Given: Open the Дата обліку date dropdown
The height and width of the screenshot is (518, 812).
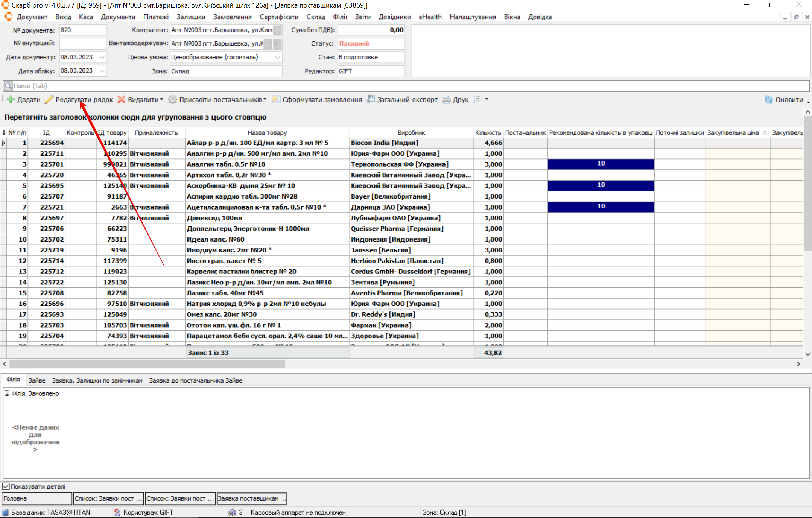Looking at the screenshot, I should coord(102,71).
